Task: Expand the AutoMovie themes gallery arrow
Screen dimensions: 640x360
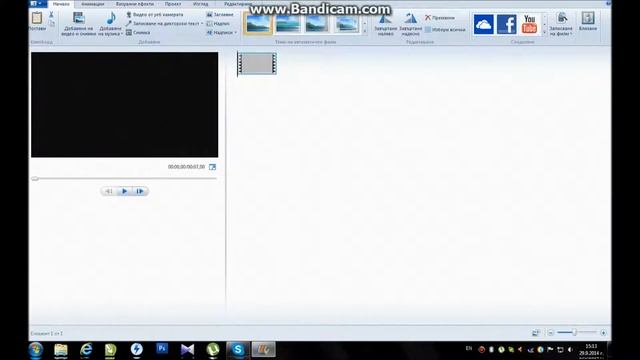Action: coord(364,32)
